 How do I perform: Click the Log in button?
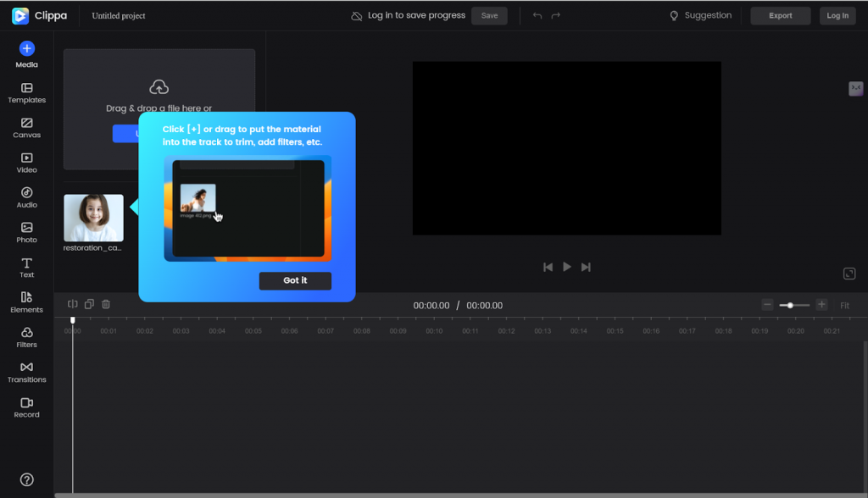tap(837, 15)
